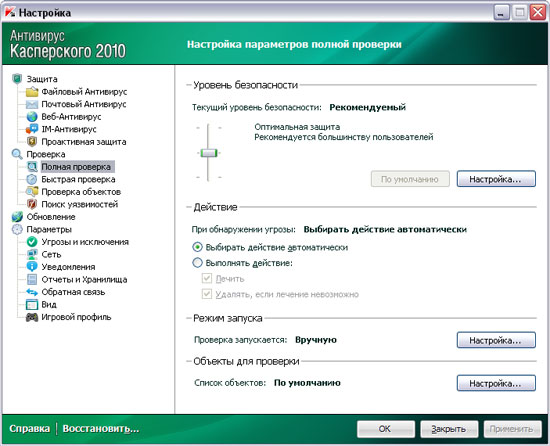The height and width of the screenshot is (446, 550).
Task: Click the Угрозы и исключения checkmark icon
Action: (x=32, y=242)
